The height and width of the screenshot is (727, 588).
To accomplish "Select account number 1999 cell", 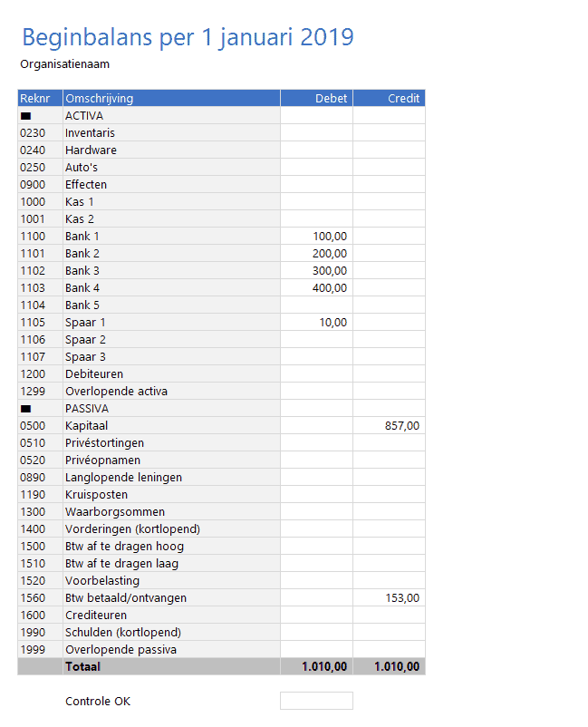I will click(39, 650).
